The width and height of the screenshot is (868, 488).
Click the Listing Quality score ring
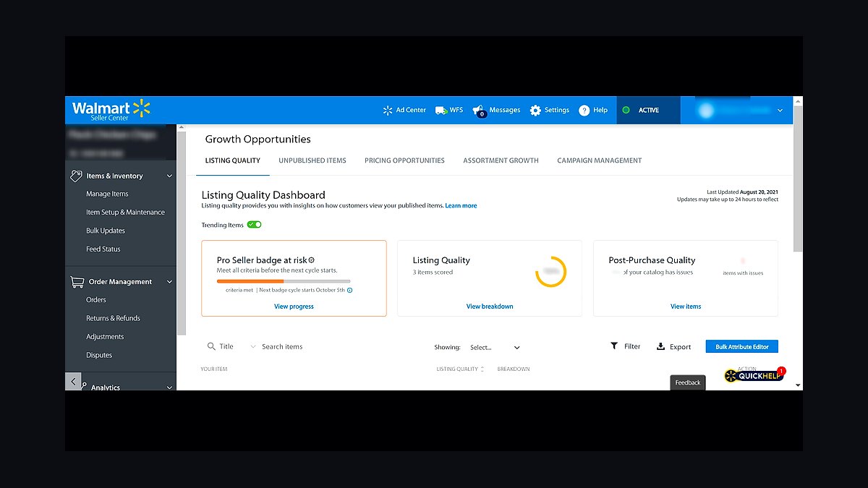[x=551, y=272]
